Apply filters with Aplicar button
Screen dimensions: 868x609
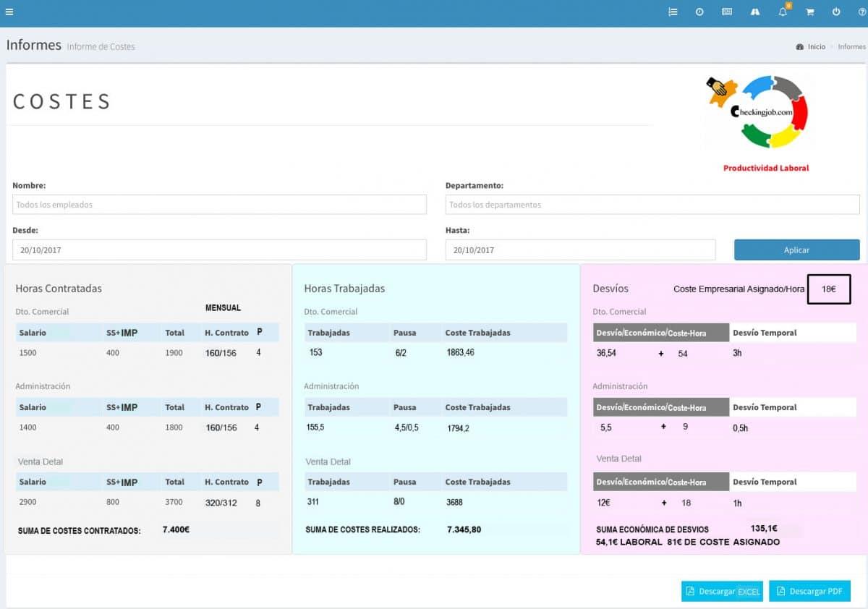pos(796,250)
